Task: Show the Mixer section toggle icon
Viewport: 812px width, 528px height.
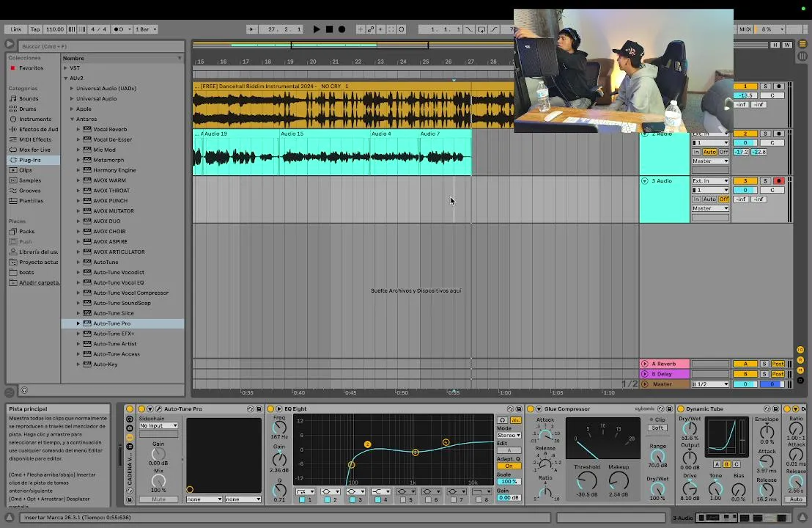Action: [800, 370]
